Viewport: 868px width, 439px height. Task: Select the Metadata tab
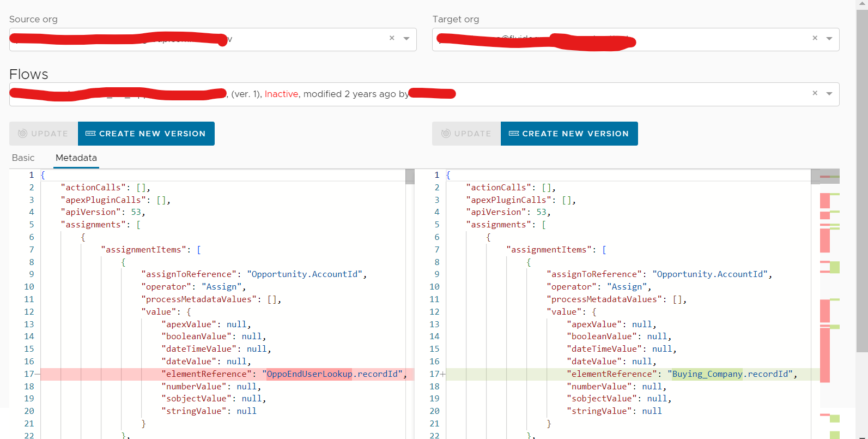coord(76,158)
